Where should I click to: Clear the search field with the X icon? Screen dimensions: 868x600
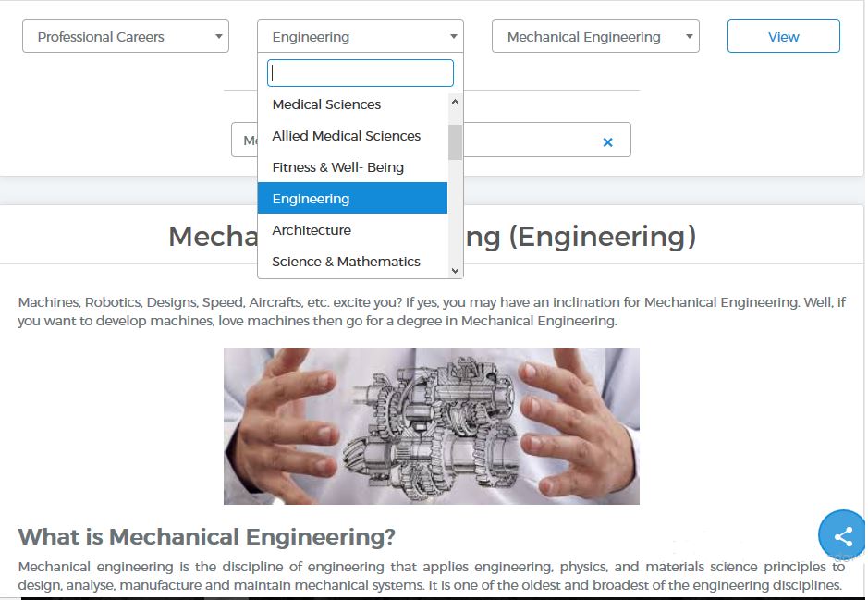pyautogui.click(x=607, y=141)
